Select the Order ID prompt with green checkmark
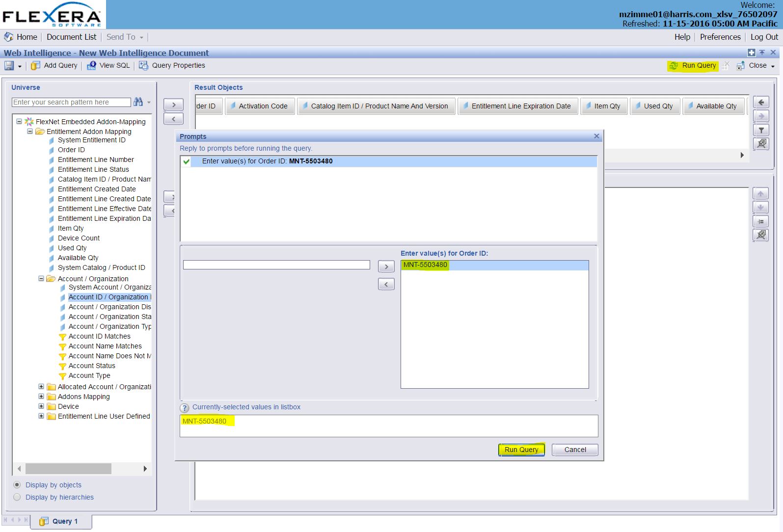Image resolution: width=783 pixels, height=532 pixels. pyautogui.click(x=267, y=161)
